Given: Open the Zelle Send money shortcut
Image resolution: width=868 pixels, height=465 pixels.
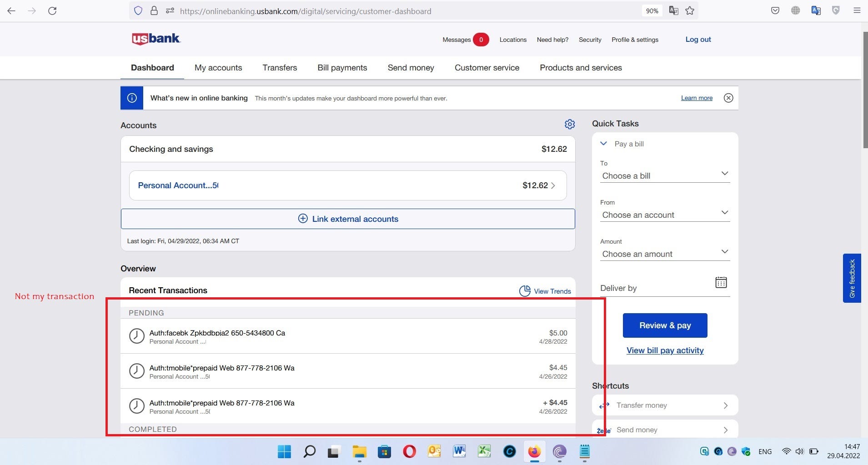Looking at the screenshot, I should tap(665, 430).
